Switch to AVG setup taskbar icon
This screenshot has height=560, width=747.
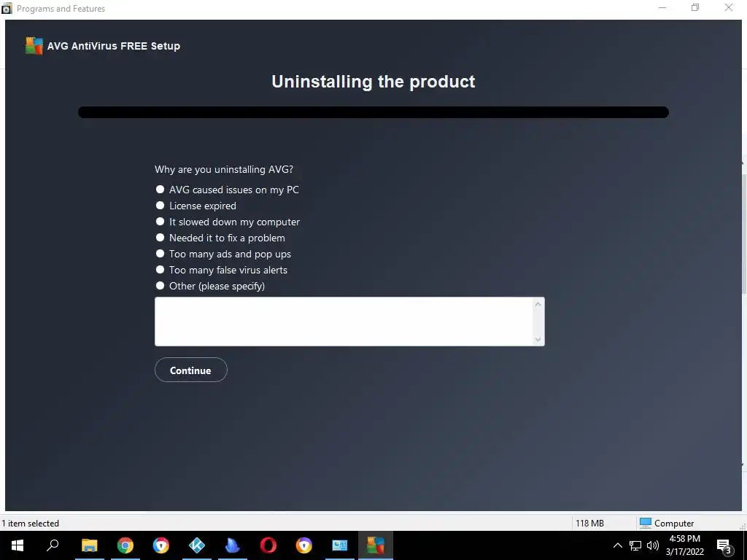[376, 545]
